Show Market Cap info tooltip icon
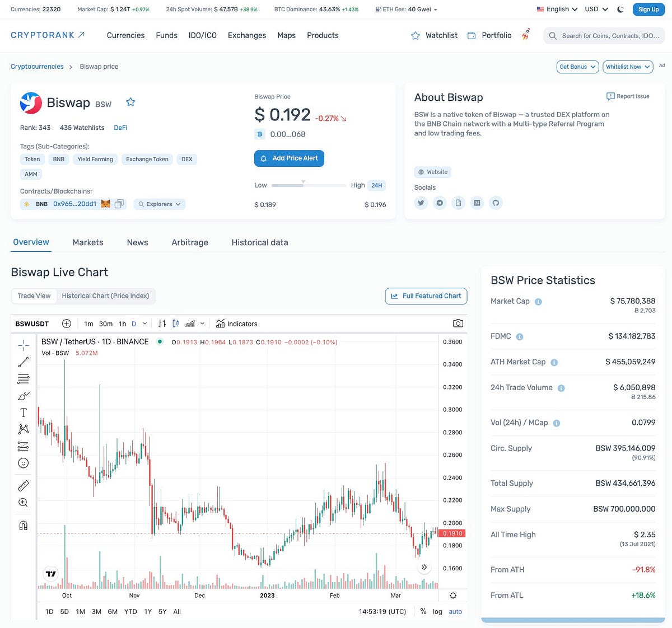The height and width of the screenshot is (628, 672). tap(538, 302)
